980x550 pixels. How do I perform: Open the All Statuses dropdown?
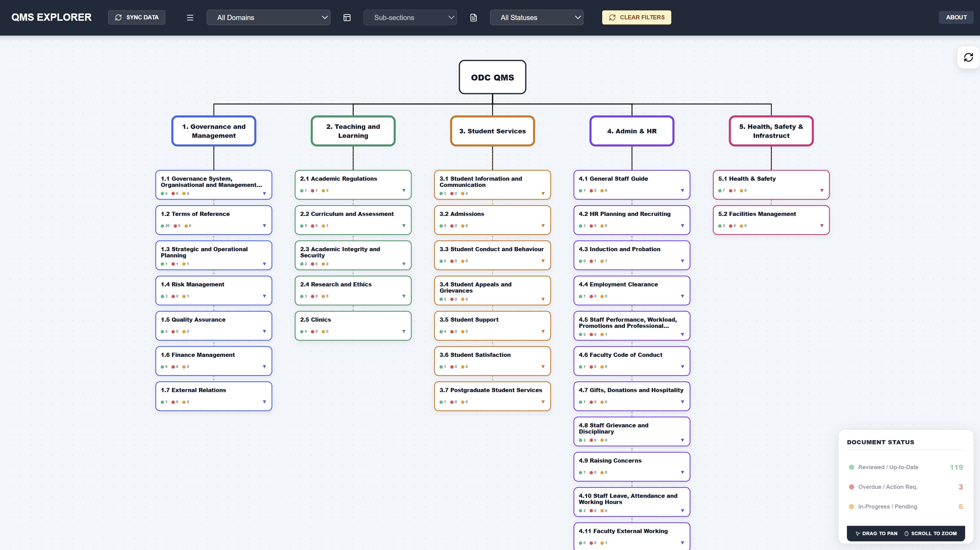click(536, 18)
